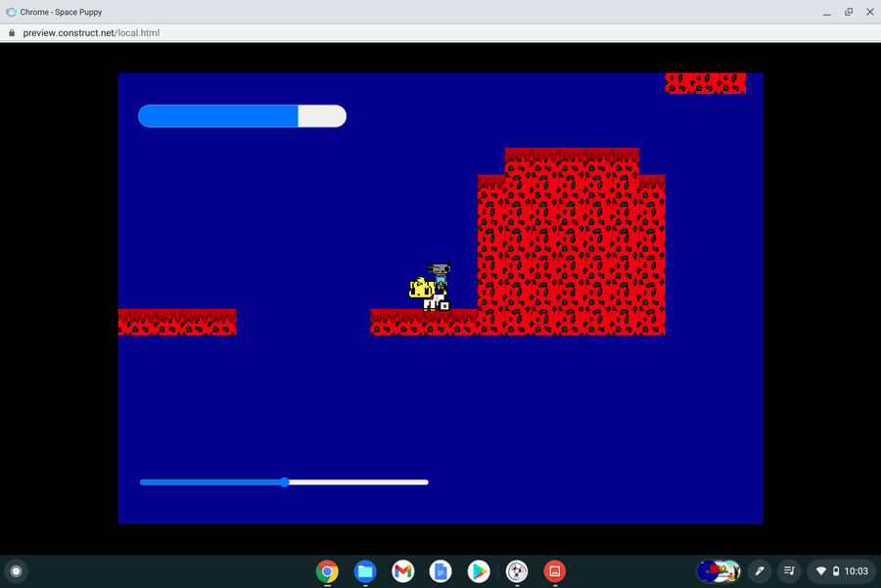
Task: Close the Space Puppy window
Action: (x=870, y=12)
